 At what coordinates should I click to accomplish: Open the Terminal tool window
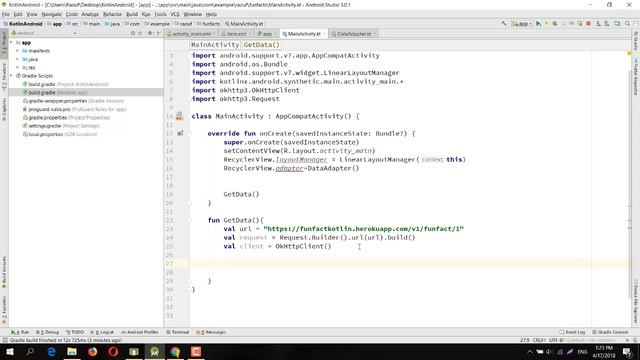coord(177,332)
